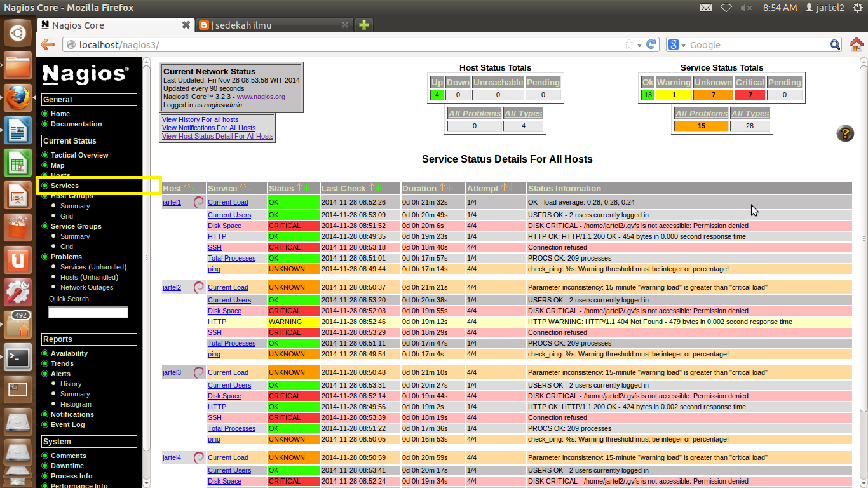The image size is (868, 488).
Task: Click the Unreachable header in Host Status Totals
Action: pos(498,82)
